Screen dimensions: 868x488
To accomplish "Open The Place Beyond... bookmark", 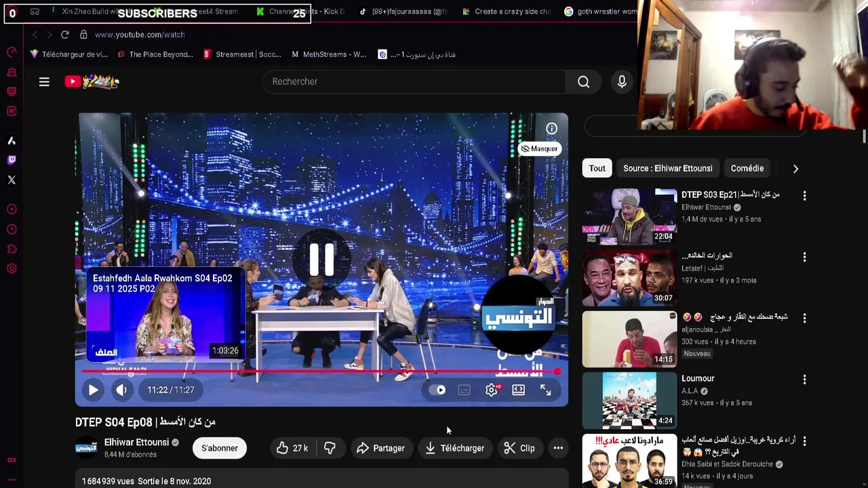I will click(155, 54).
